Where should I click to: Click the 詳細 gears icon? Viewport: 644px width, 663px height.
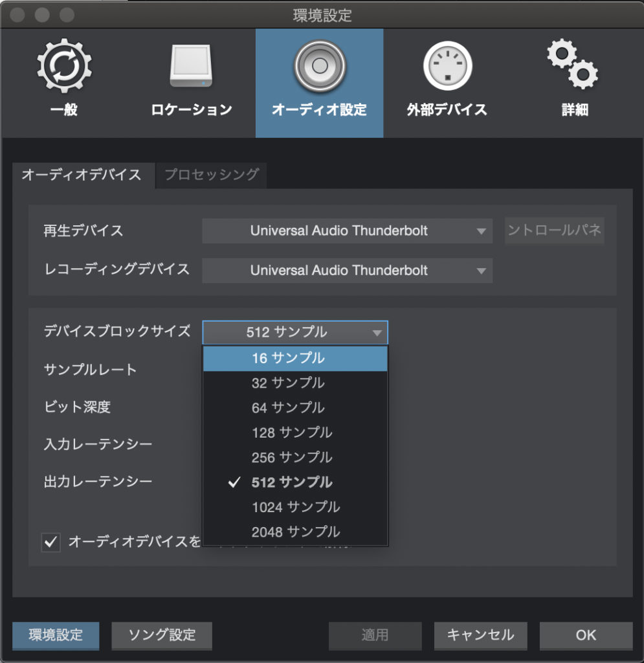(573, 67)
